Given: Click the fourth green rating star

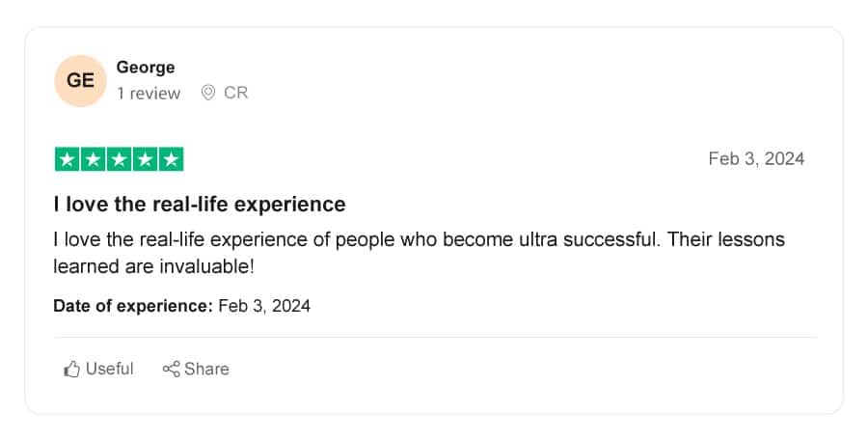Looking at the screenshot, I should click(145, 159).
